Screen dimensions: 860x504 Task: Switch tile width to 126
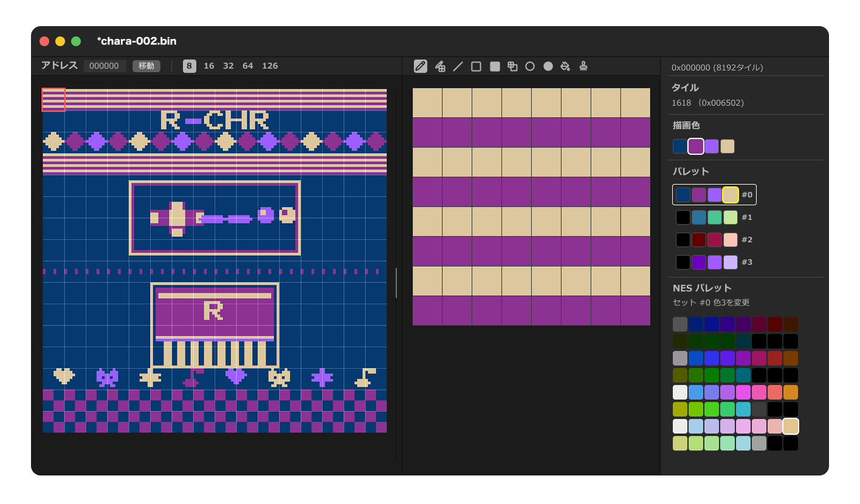pyautogui.click(x=270, y=66)
